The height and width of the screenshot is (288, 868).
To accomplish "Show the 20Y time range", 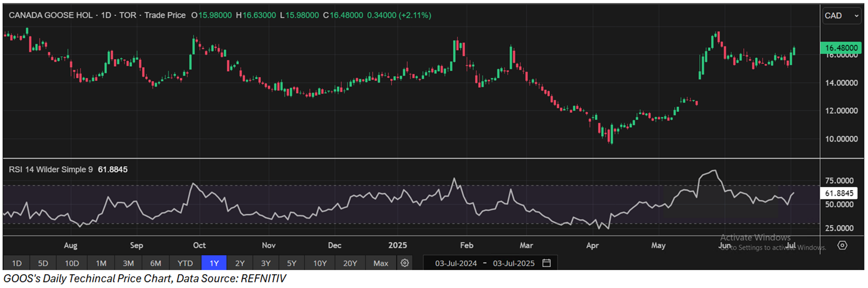I will click(x=350, y=263).
